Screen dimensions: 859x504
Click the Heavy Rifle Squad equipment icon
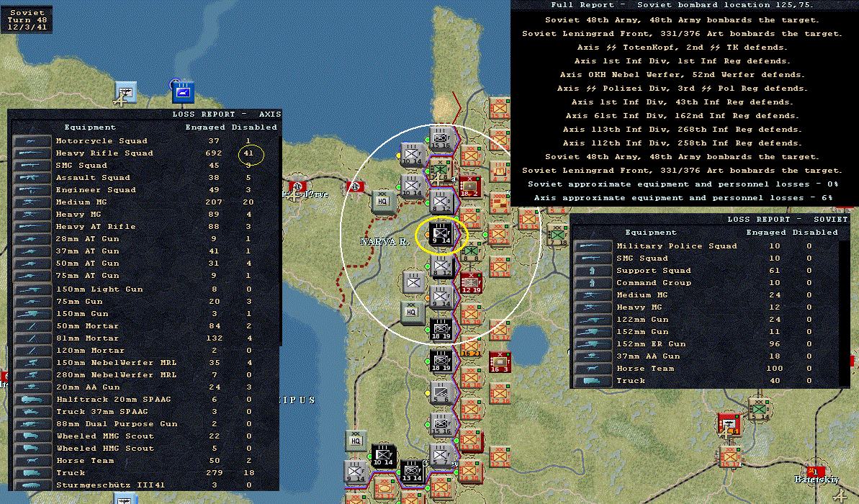[32, 153]
